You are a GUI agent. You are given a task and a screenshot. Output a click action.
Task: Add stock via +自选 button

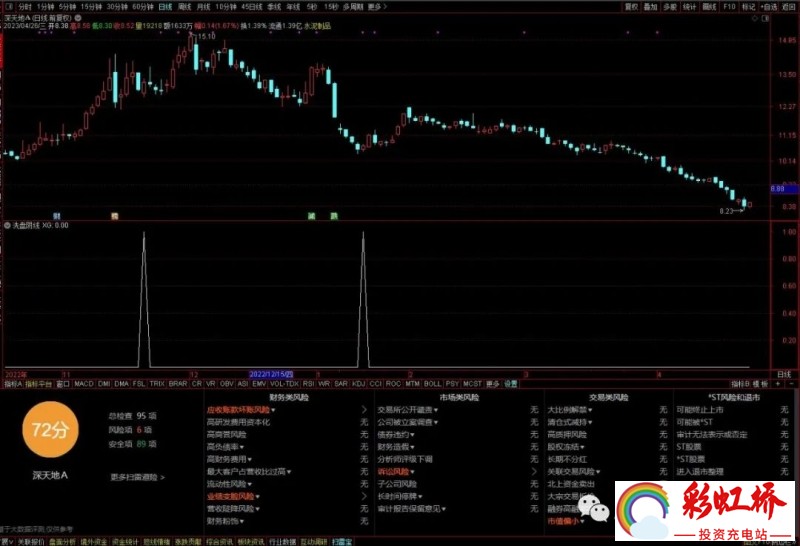click(x=766, y=6)
